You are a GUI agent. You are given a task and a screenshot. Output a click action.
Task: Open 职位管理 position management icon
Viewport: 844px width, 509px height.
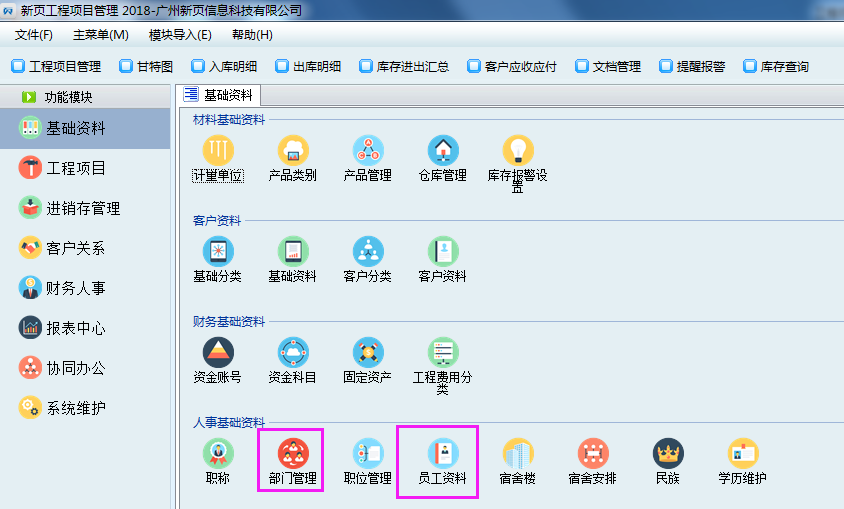pos(368,453)
